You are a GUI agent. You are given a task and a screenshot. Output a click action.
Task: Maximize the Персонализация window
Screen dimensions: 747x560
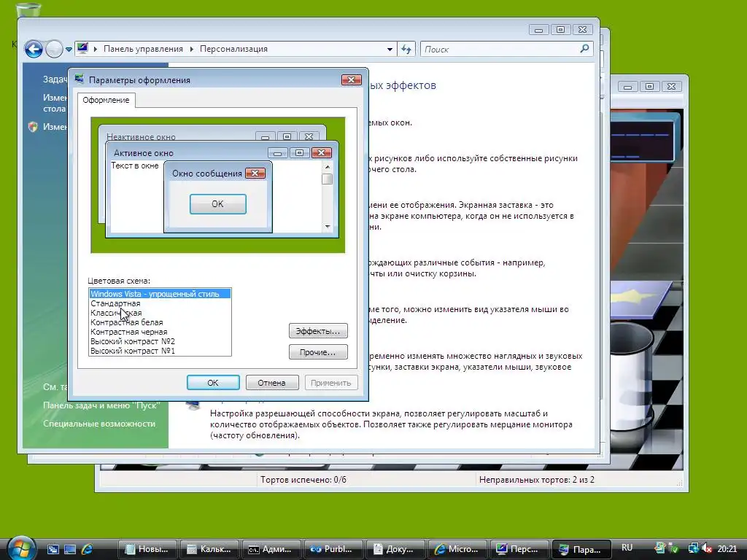coord(561,29)
